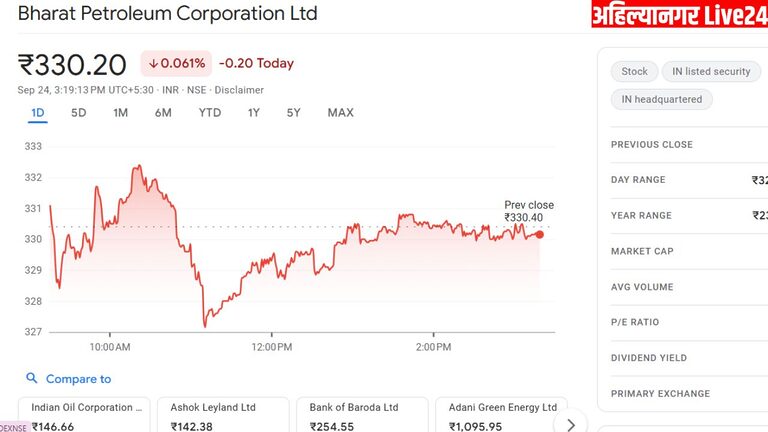Click the next arrow in comparison carousel
The width and height of the screenshot is (768, 432).
pyautogui.click(x=570, y=424)
